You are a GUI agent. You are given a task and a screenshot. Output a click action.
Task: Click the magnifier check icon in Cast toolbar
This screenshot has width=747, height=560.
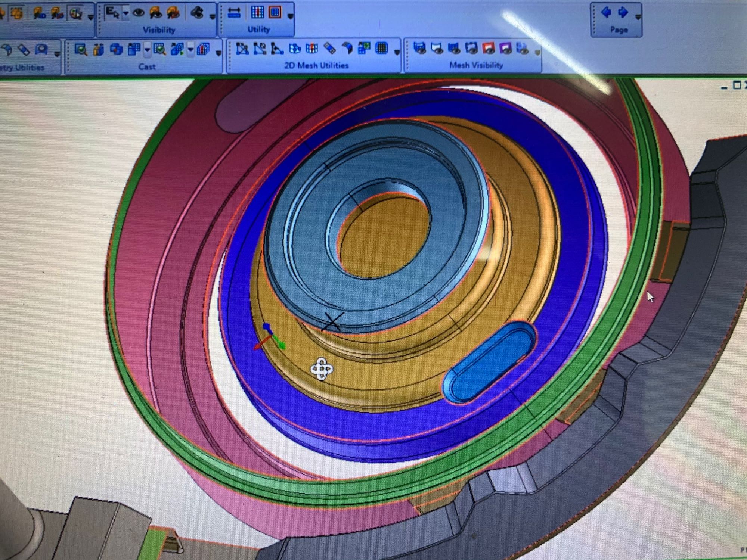(x=81, y=49)
